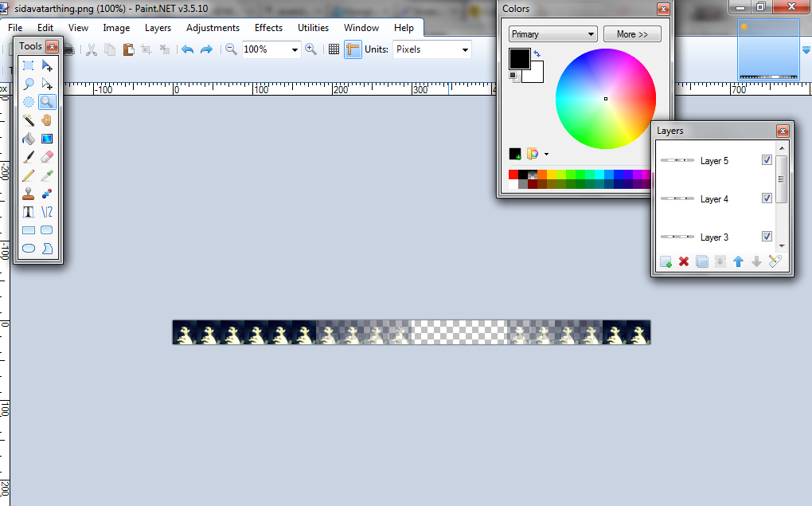Activate the Pan hand tool

tap(47, 120)
